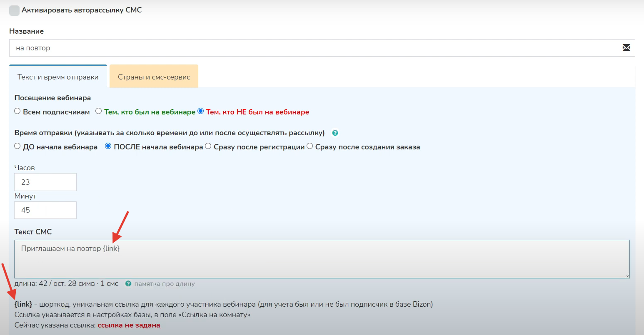Open the 'Страны и смс-сервис' tab
This screenshot has width=644, height=335.
[154, 77]
